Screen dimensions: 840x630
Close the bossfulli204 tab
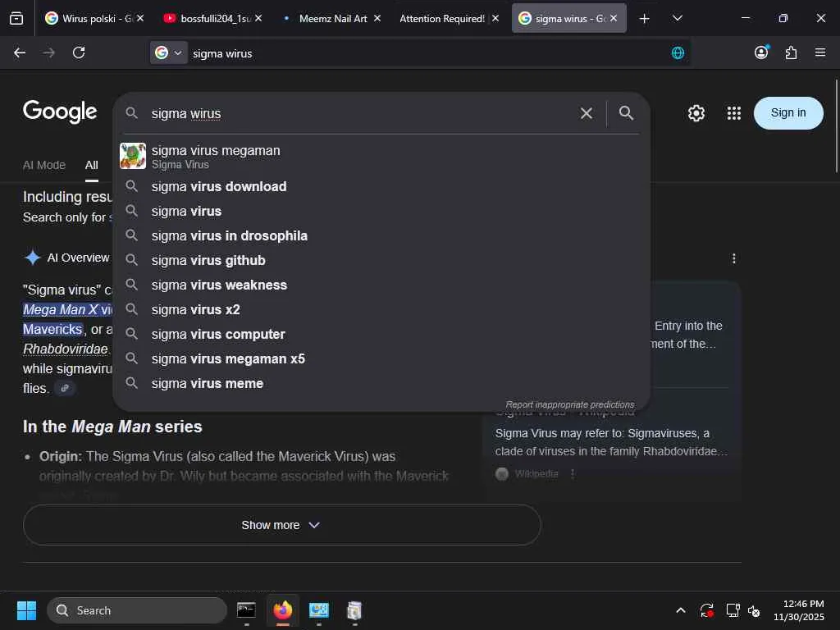tap(258, 18)
